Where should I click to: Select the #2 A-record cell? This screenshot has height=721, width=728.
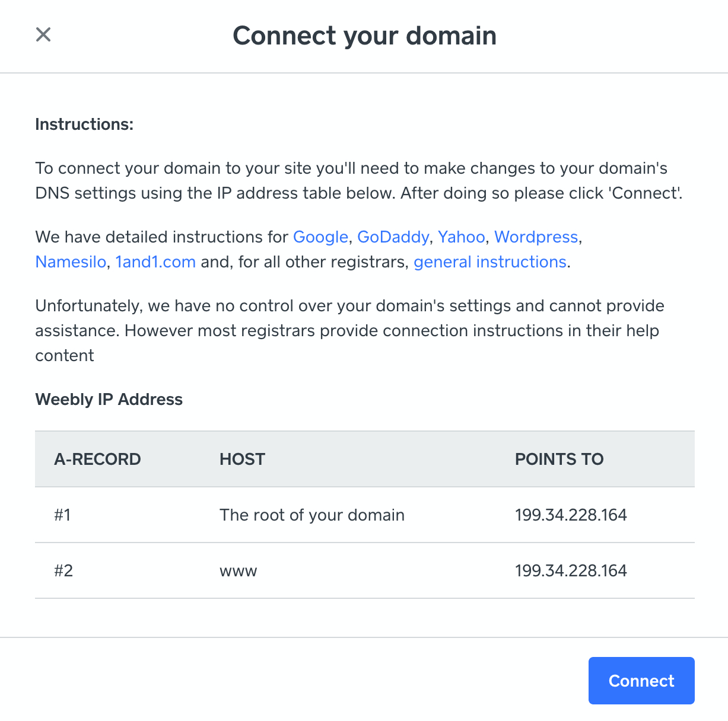point(63,570)
